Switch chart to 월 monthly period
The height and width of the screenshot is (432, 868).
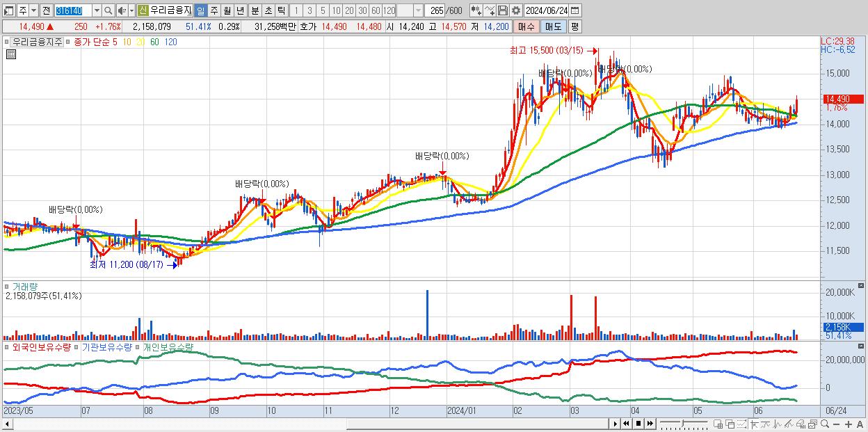(x=227, y=10)
